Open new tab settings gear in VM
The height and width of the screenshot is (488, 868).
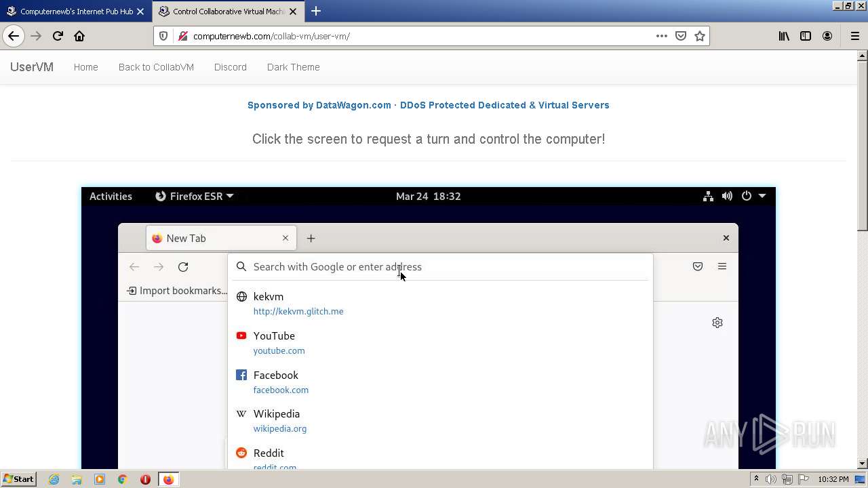717,323
